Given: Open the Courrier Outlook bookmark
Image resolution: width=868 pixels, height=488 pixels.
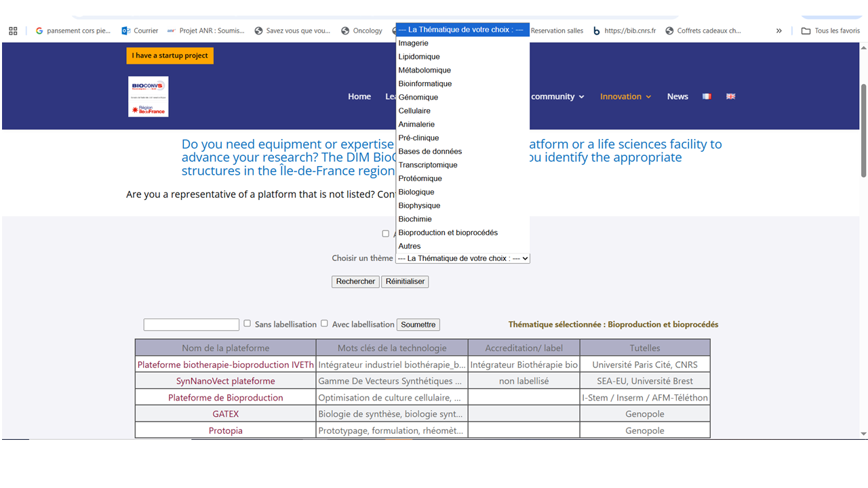Looking at the screenshot, I should coord(140,30).
